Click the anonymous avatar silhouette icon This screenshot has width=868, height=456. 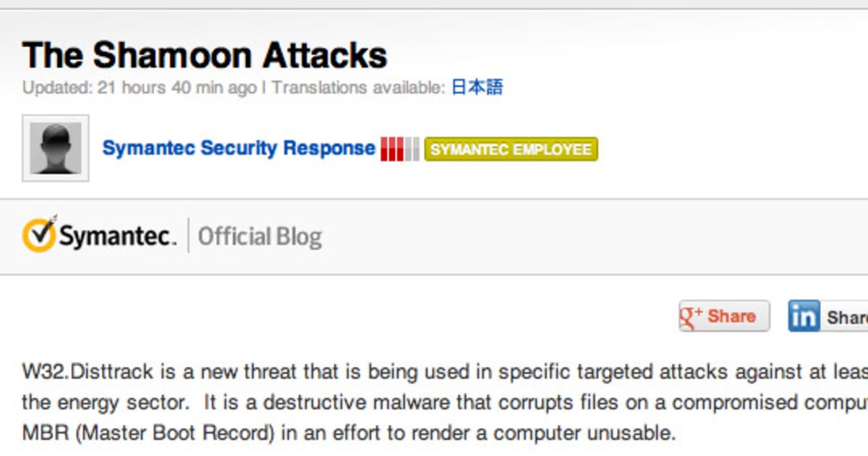pos(55,146)
